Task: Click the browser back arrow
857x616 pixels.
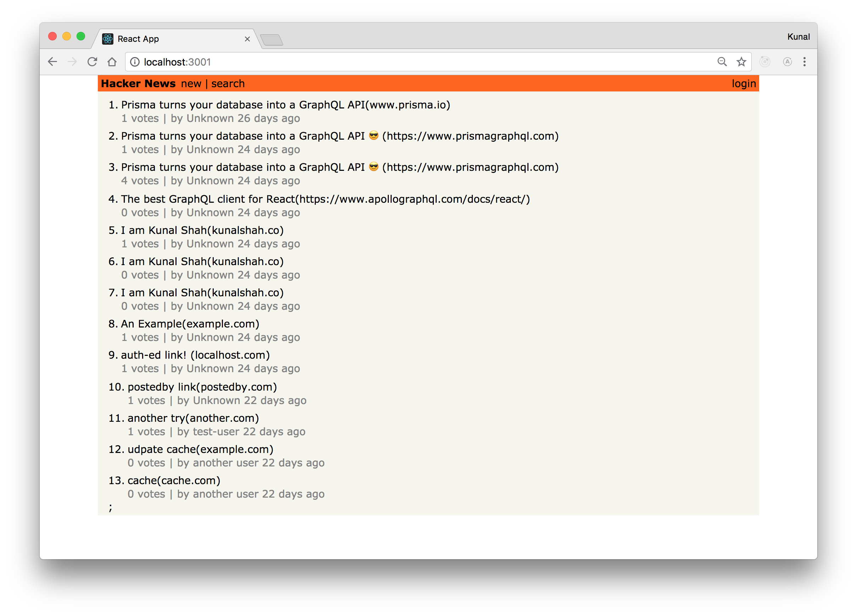Action: point(52,62)
